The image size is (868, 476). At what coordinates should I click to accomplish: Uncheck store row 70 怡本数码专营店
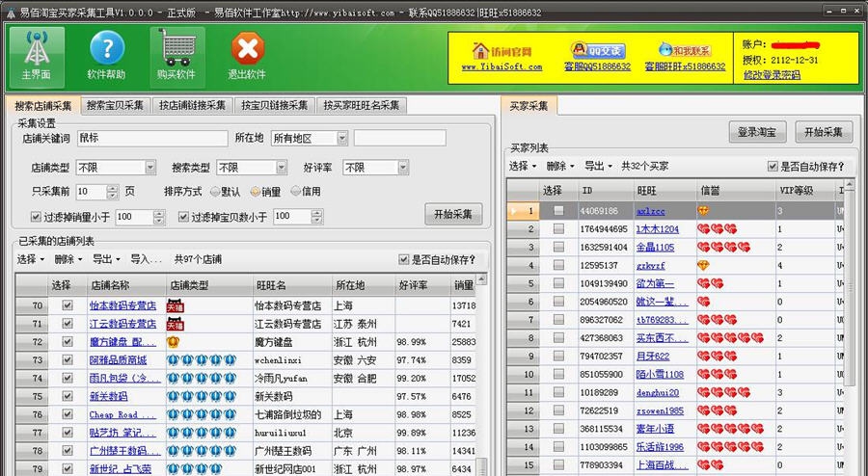68,305
